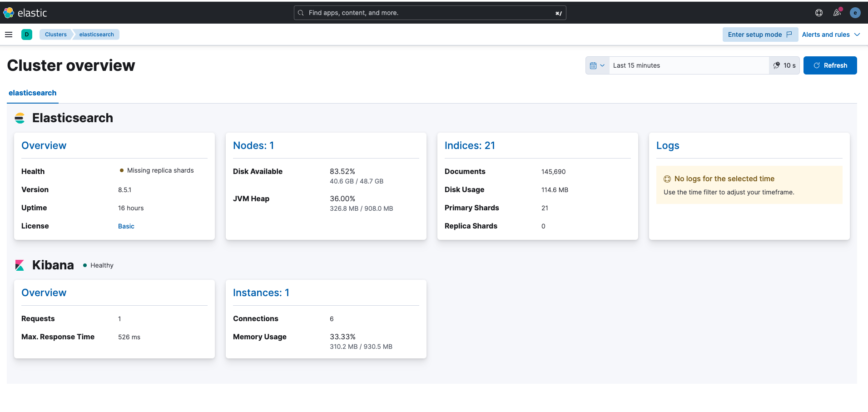Screen dimensions: 868x412
Task: Click the Connections label
Action: 255,318
